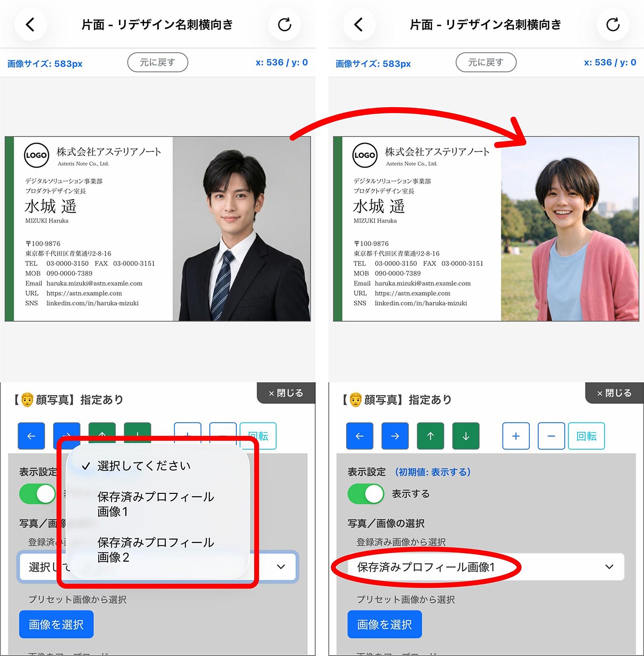This screenshot has height=656, width=644.
Task: Move photo up in the right screen
Action: pyautogui.click(x=431, y=436)
